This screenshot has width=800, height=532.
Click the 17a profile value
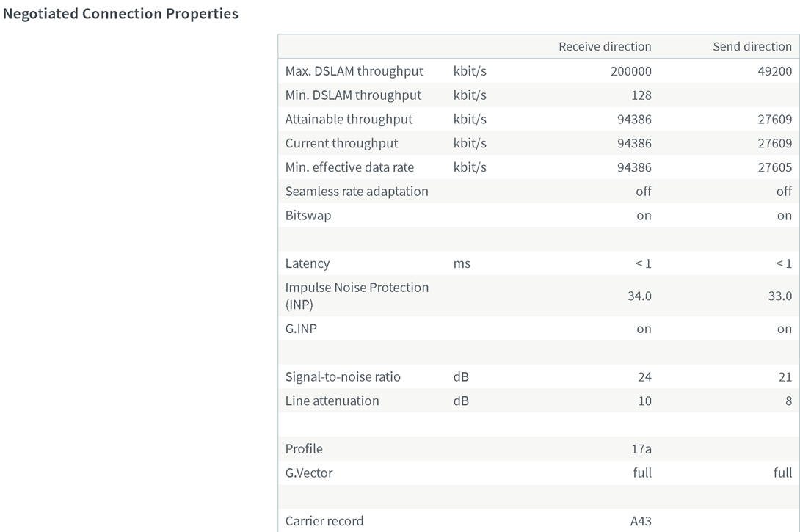pyautogui.click(x=641, y=449)
